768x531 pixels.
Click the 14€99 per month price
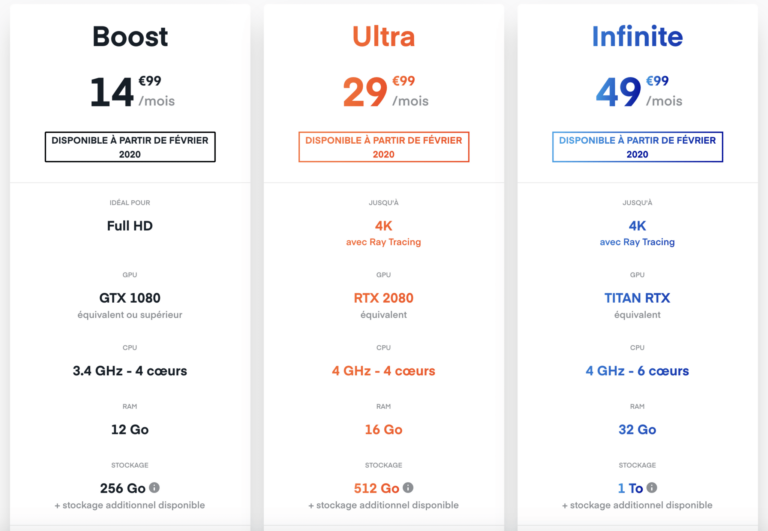(x=130, y=91)
